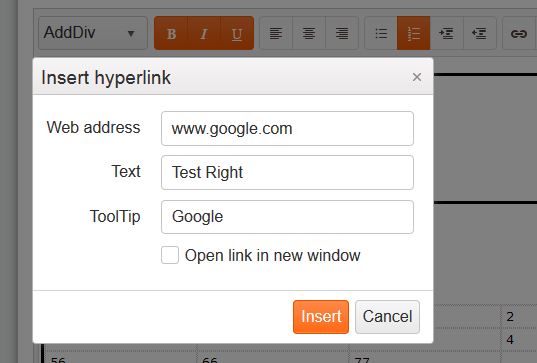Align text left in toolbar
Image resolution: width=537 pixels, height=363 pixels.
click(x=276, y=33)
